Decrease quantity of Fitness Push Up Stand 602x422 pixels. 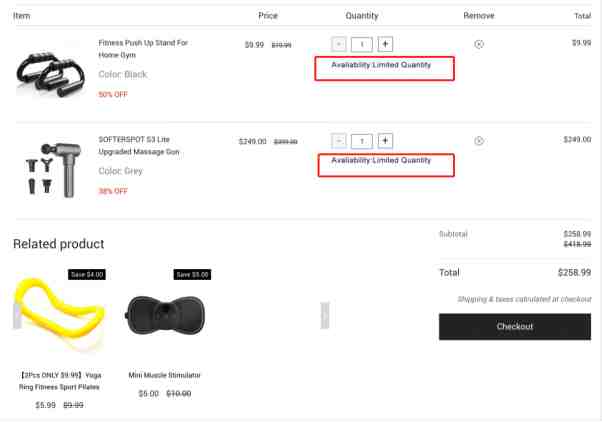pyautogui.click(x=339, y=44)
